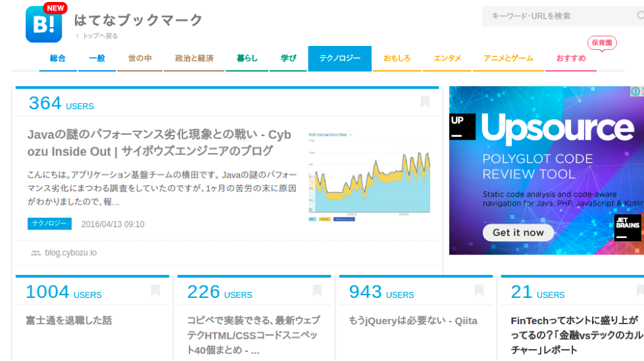Open the 1004 USERS count

64,292
